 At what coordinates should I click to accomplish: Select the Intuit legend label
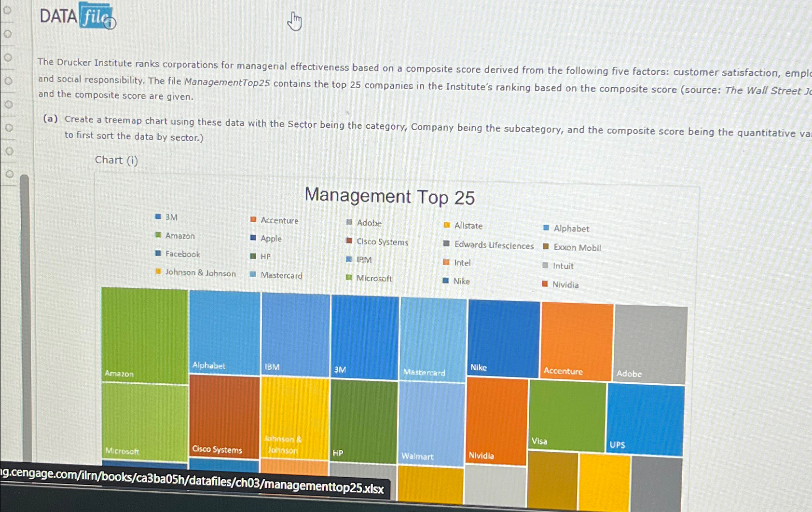pyautogui.click(x=563, y=266)
